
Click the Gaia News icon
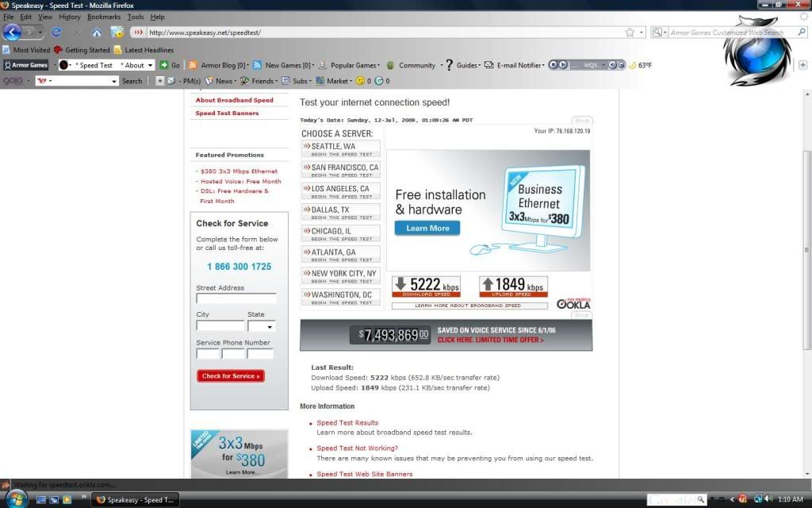(209, 81)
